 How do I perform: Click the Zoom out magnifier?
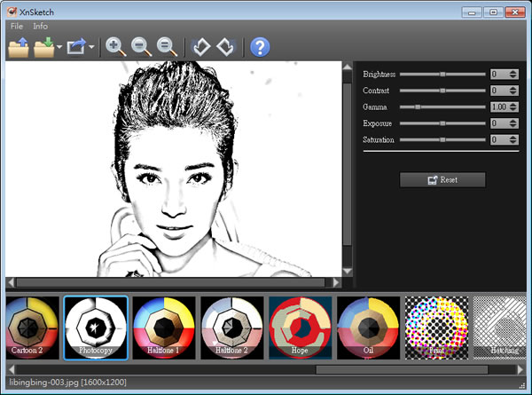click(140, 47)
